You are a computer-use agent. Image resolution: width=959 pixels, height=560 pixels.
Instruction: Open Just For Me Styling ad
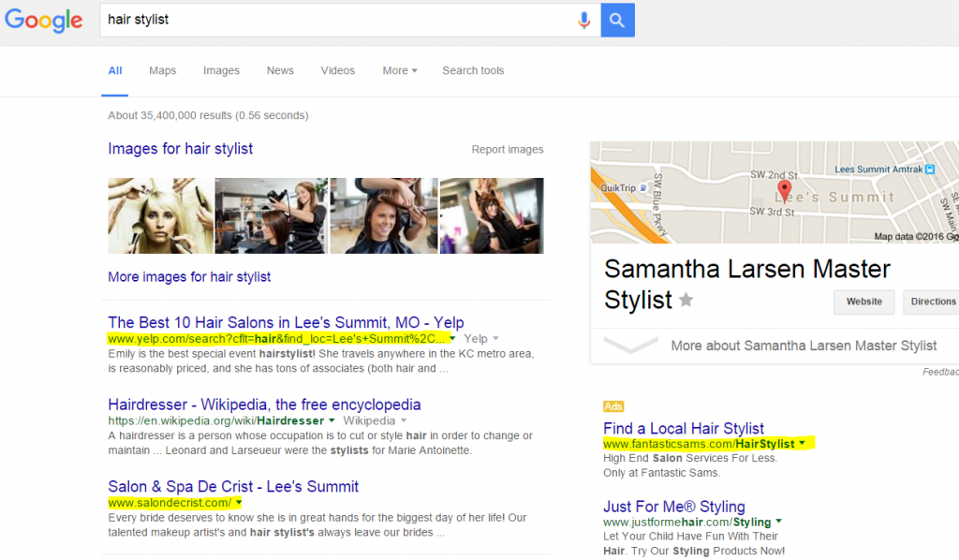(x=674, y=507)
